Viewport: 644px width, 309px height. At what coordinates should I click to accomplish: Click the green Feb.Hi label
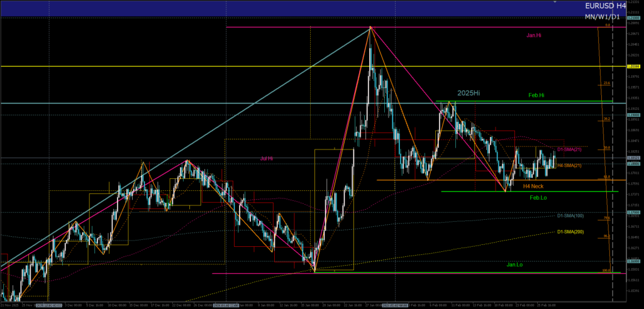pos(536,95)
